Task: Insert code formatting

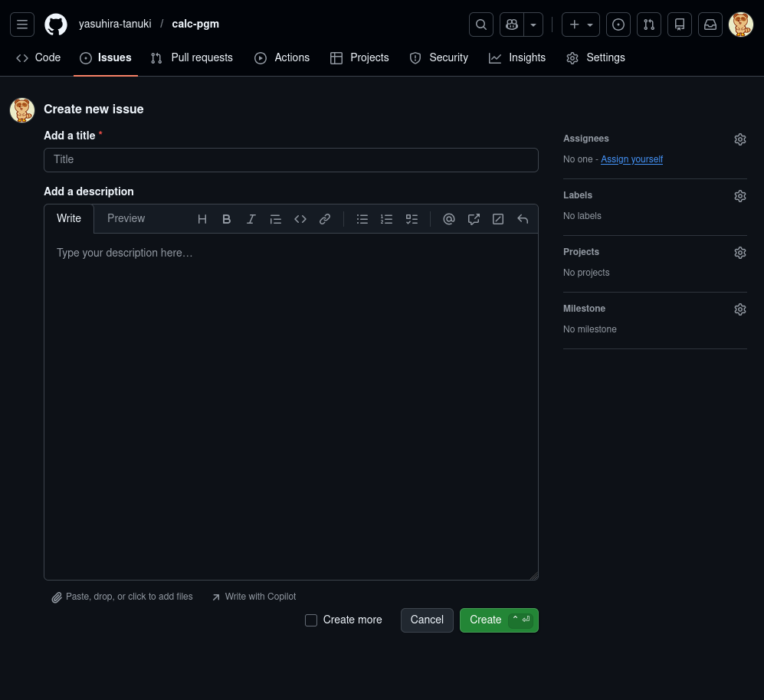Action: (300, 219)
